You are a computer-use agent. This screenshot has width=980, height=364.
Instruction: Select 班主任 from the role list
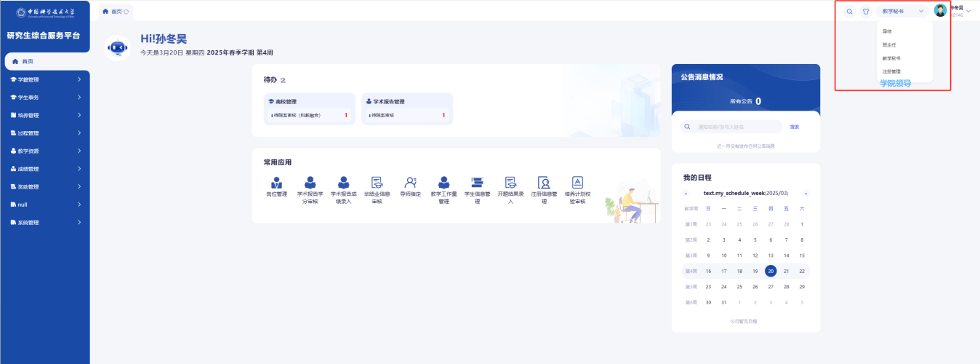889,45
